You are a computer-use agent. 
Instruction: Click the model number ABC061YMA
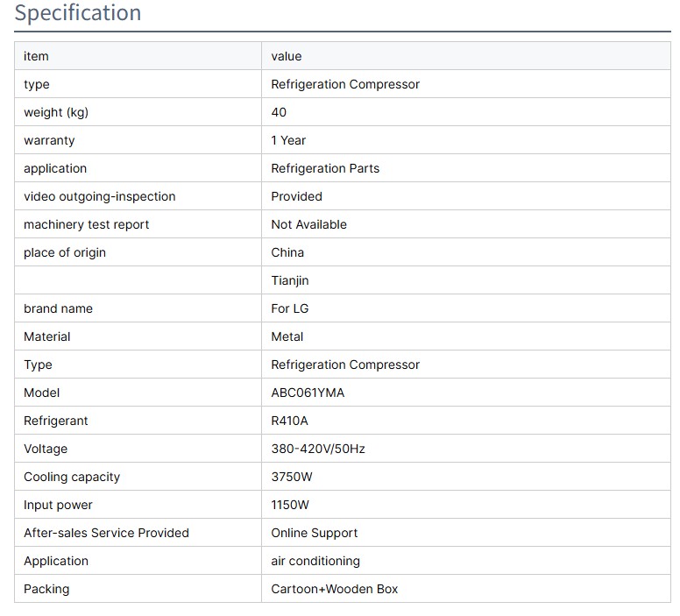tap(308, 393)
